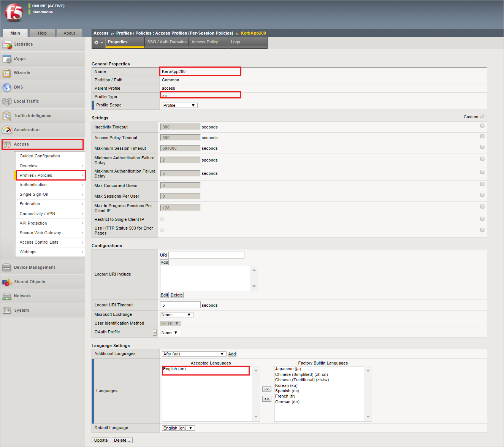504x447 pixels.
Task: Expand the Federation submenu arrow
Action: click(x=82, y=204)
